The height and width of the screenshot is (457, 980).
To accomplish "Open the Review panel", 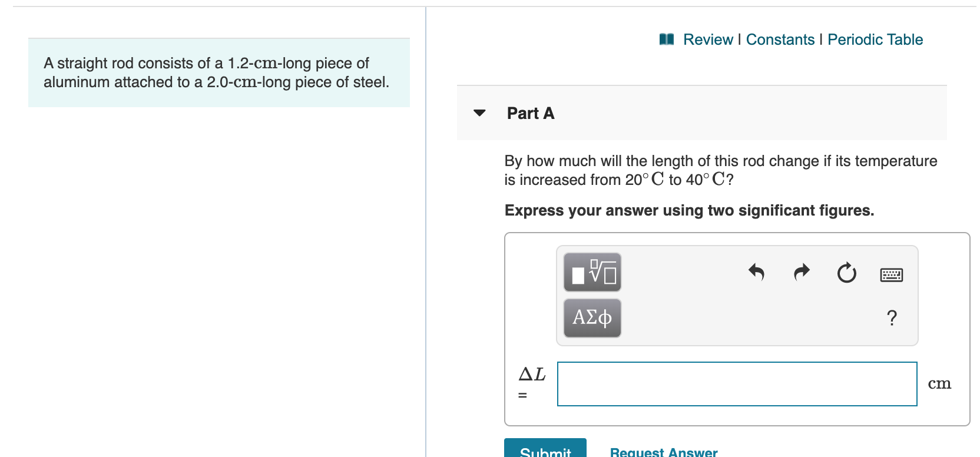I will (708, 39).
